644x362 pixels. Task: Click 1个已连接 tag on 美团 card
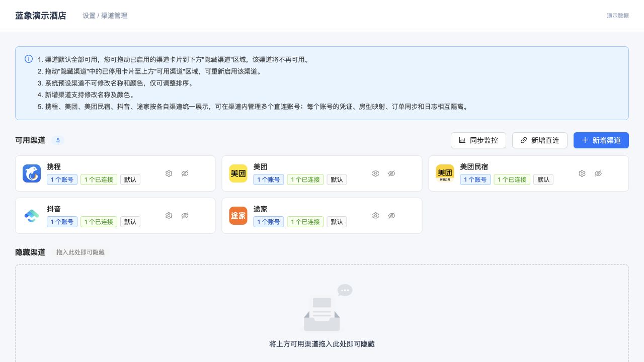305,179
